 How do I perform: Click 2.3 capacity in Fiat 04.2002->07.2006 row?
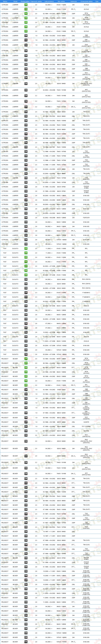pyautogui.click(x=36, y=301)
